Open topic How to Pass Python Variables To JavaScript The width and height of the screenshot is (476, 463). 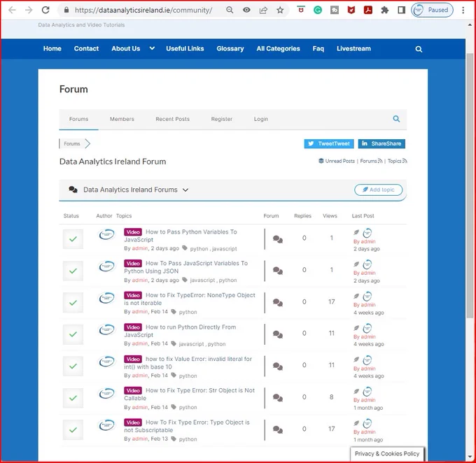pos(181,236)
